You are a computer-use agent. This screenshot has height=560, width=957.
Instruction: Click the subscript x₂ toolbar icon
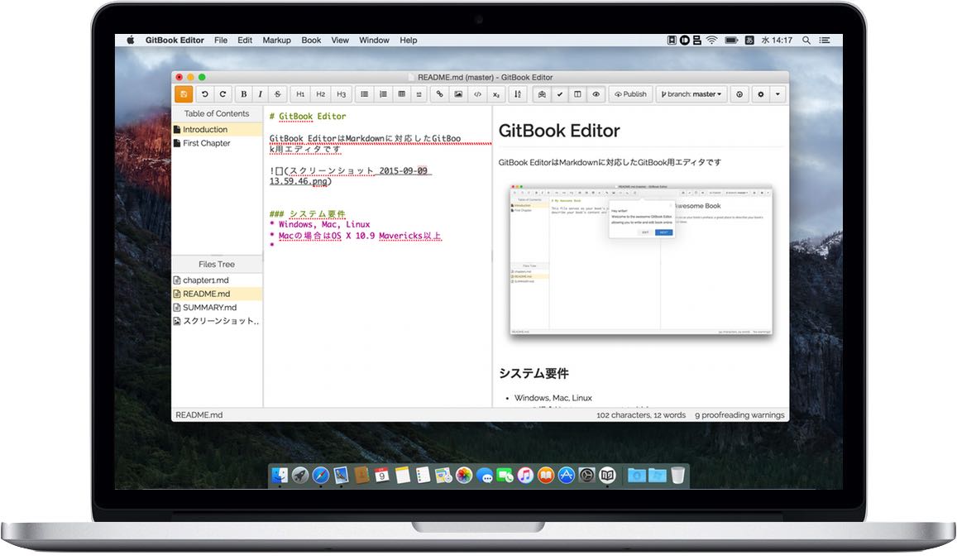496,94
